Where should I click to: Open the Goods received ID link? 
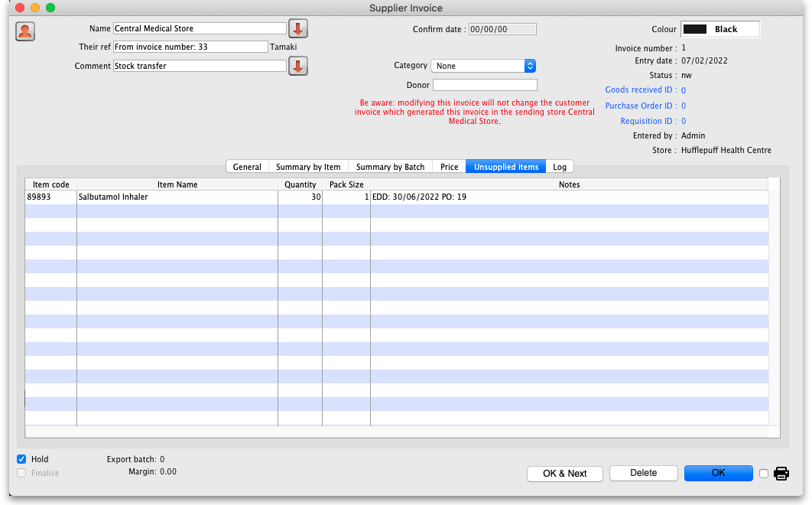tap(638, 90)
